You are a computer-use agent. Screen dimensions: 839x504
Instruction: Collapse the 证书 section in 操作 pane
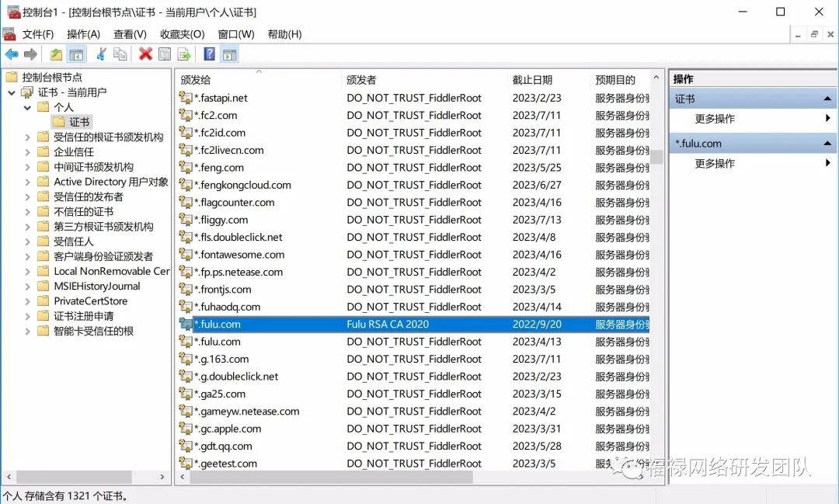(827, 99)
